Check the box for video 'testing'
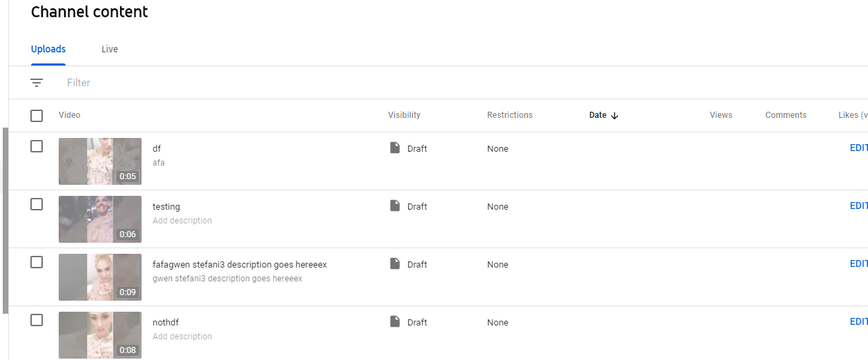 (x=37, y=204)
